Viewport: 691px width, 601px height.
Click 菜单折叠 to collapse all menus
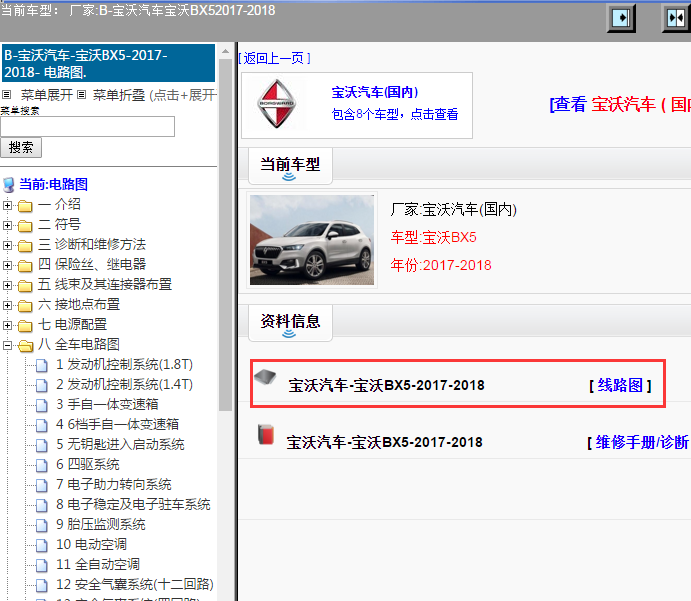(x=119, y=95)
